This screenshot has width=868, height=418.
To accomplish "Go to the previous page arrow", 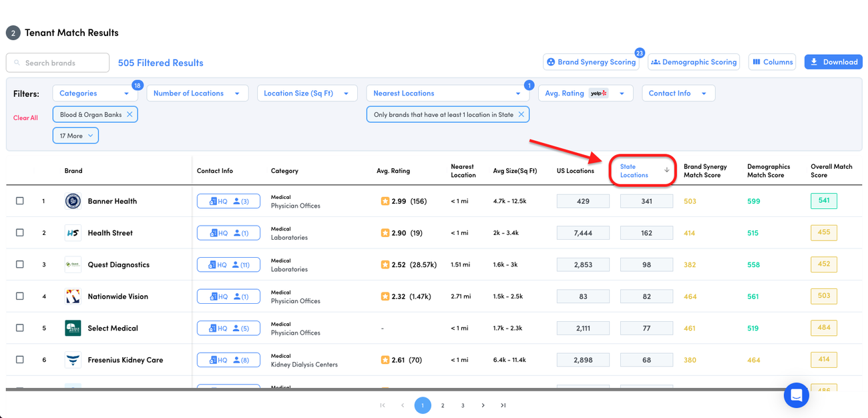I will point(403,405).
